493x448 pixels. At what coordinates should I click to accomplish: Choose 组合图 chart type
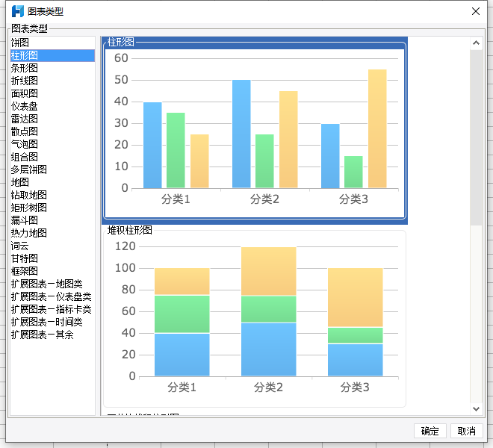(x=52, y=157)
